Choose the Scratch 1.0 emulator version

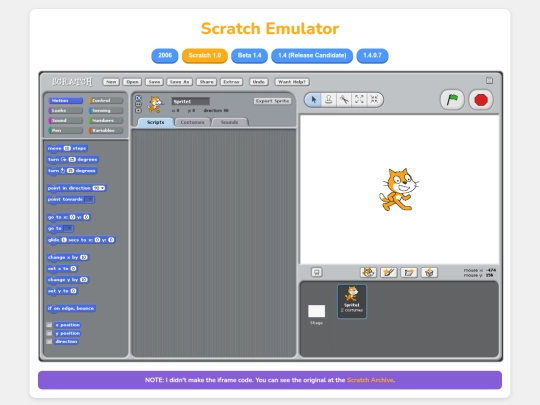point(205,55)
